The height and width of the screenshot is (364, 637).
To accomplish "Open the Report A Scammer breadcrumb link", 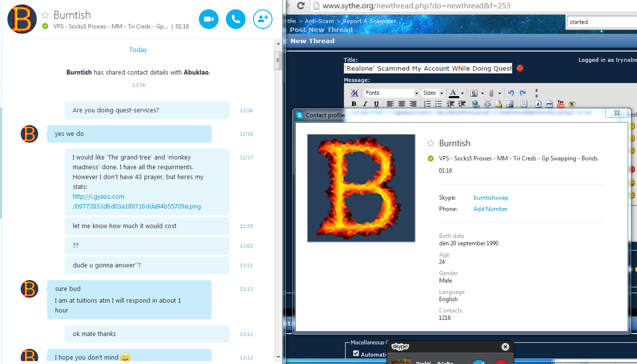I will click(369, 21).
